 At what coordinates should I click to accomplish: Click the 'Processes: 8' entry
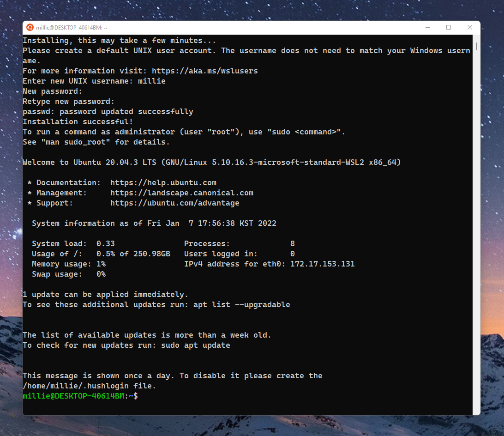pos(240,243)
